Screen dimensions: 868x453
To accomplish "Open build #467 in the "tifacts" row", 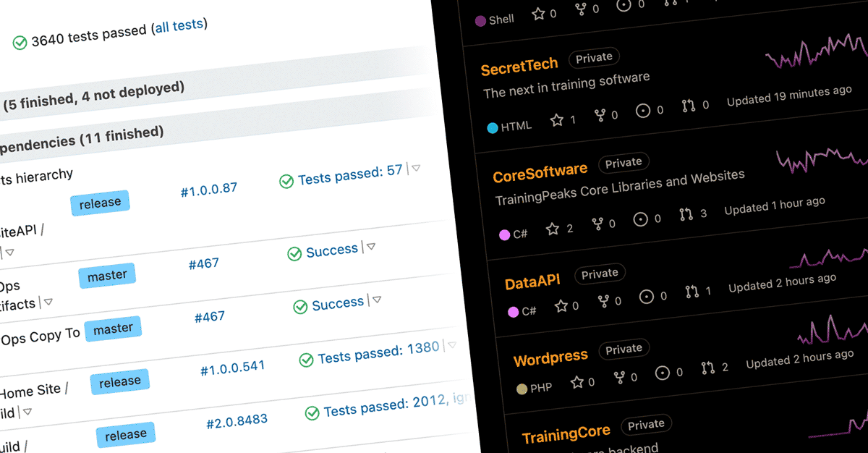I will click(x=203, y=263).
